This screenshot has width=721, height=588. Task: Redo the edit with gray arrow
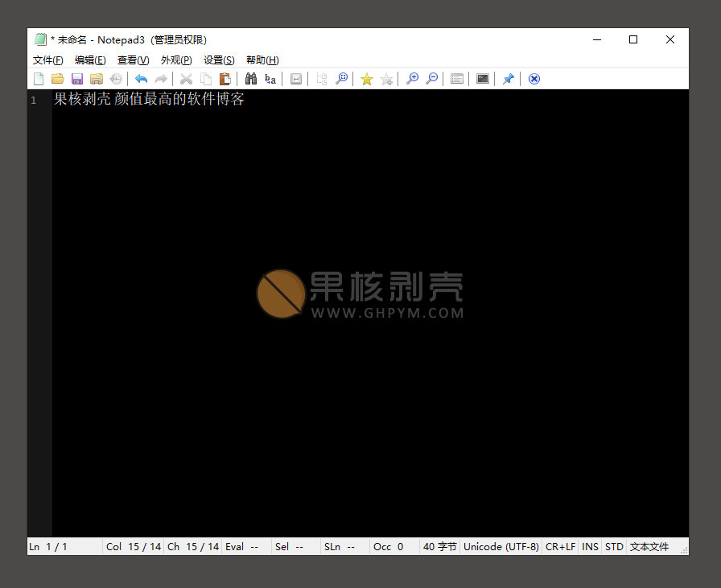(x=161, y=79)
